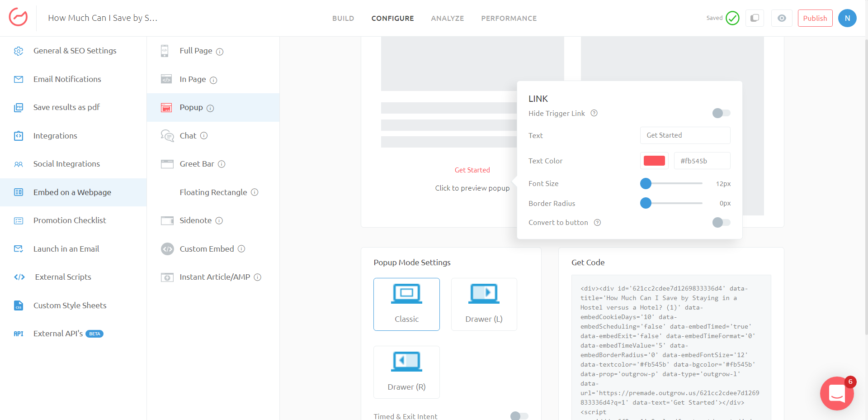
Task: Select Popup embed type
Action: pyautogui.click(x=213, y=107)
